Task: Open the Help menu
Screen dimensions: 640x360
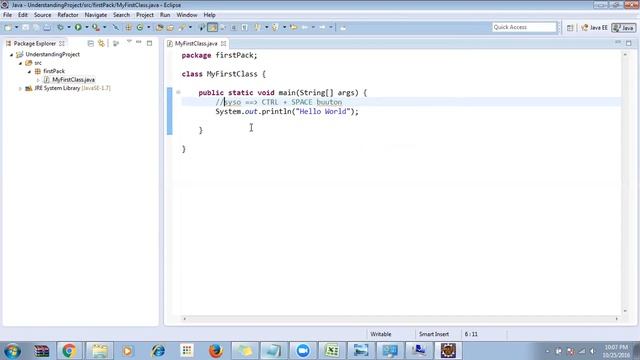Action: pos(209,15)
